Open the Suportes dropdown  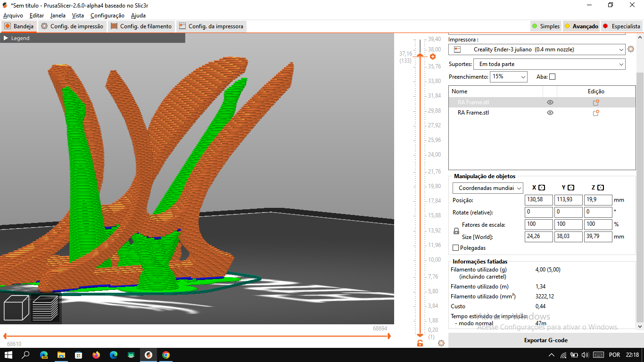pos(550,64)
